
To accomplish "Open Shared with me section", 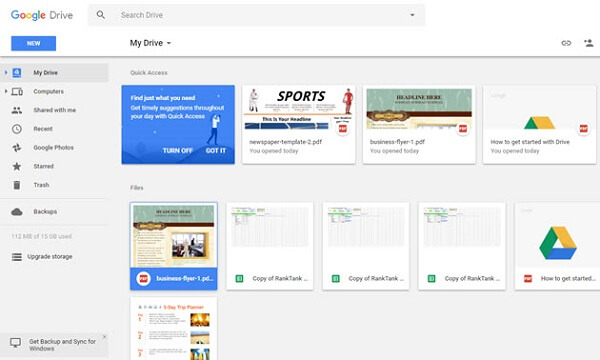I will point(54,110).
